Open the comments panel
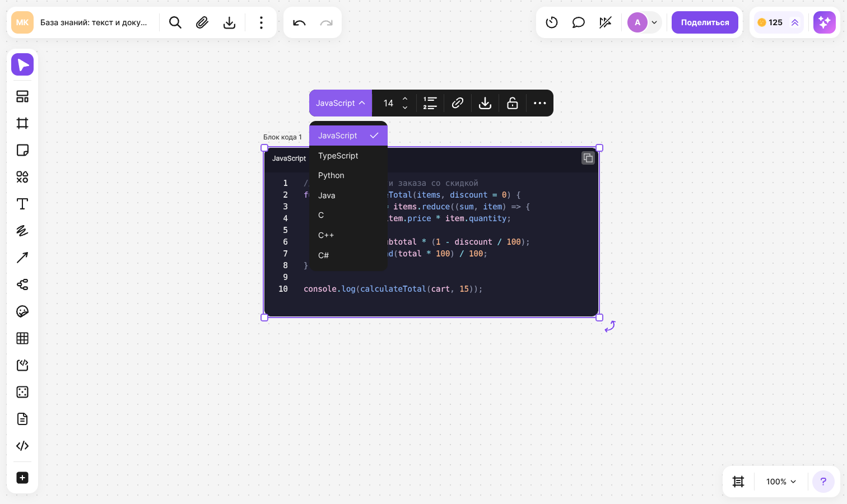The image size is (847, 504). (x=579, y=22)
